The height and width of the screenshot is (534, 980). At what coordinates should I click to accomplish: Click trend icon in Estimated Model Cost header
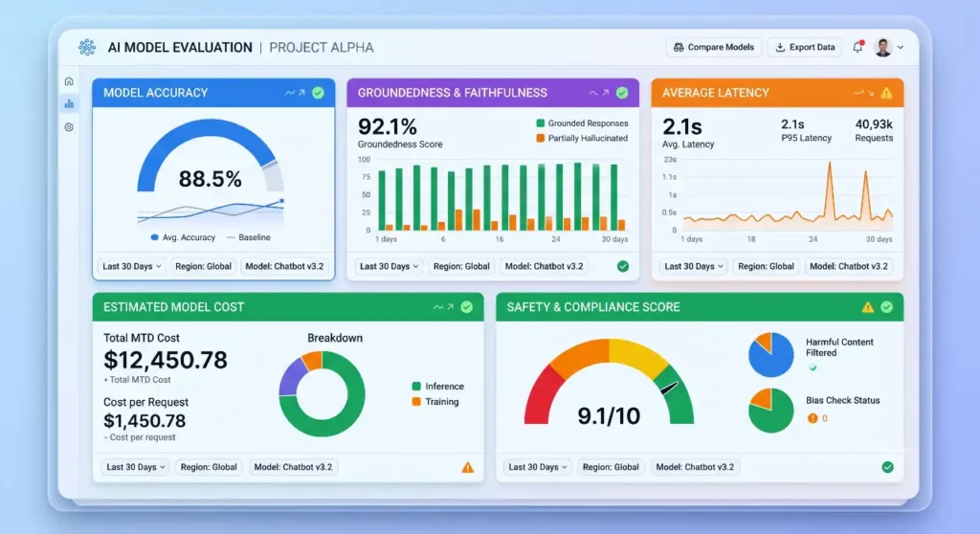pos(443,307)
